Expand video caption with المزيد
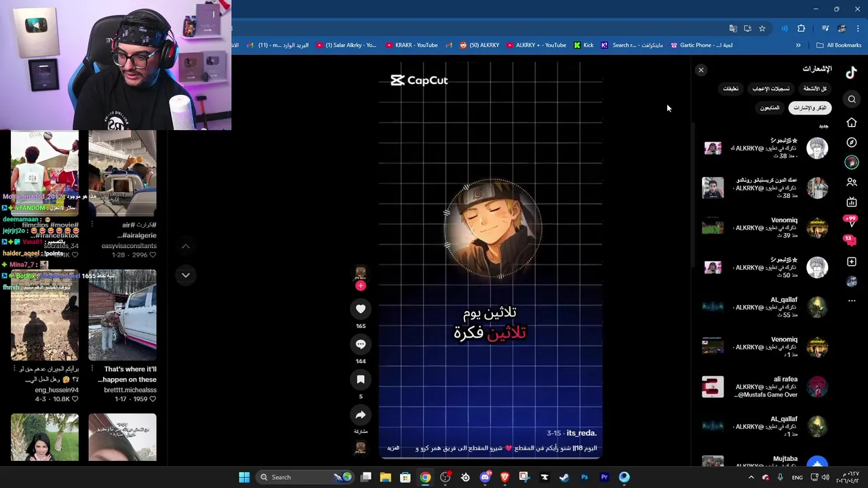The image size is (868, 488). 393,448
